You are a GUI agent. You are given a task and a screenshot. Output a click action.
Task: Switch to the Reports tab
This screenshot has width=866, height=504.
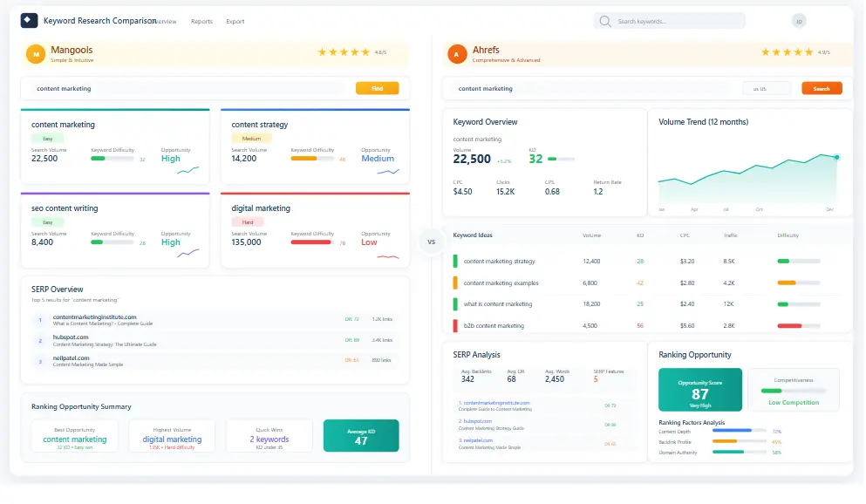tap(201, 21)
